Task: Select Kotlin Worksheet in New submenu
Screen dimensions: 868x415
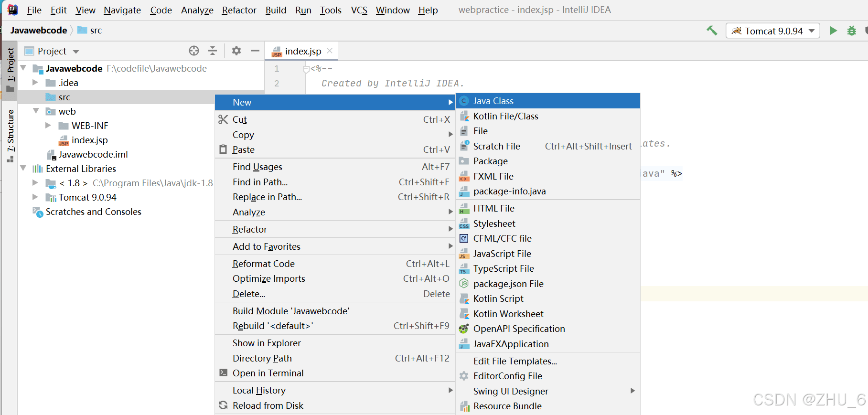Action: 548,314
